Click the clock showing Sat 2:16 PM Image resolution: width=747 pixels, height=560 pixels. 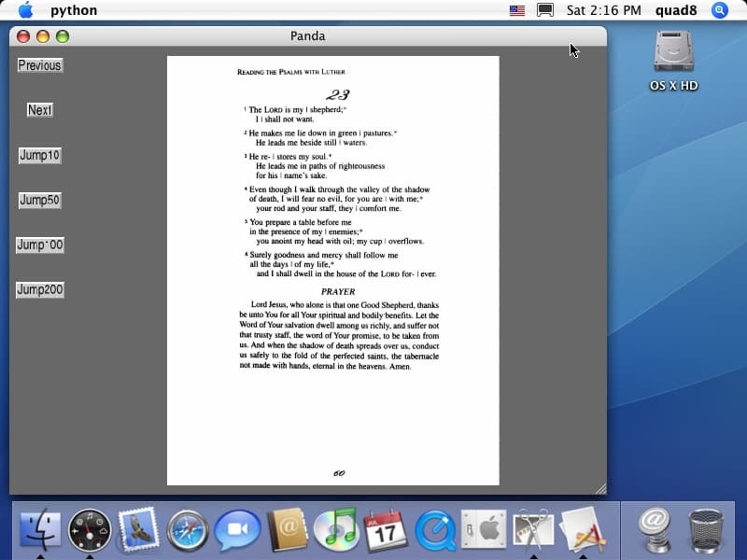(603, 10)
